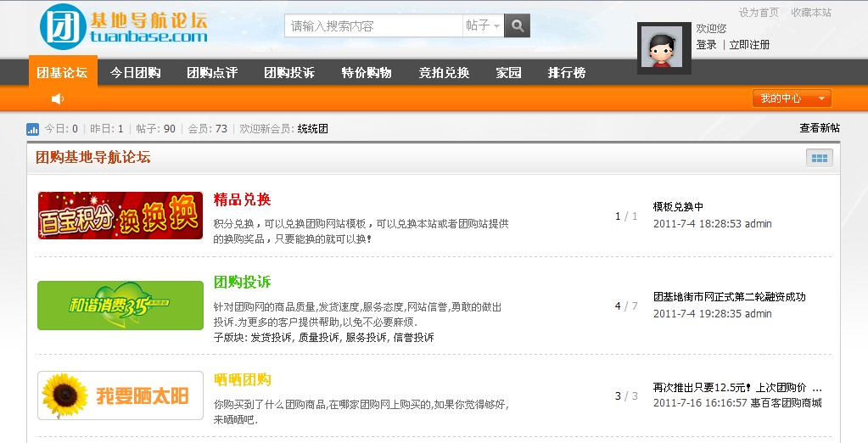
Task: Open the 团购投诉 navigation item
Action: tap(289, 72)
